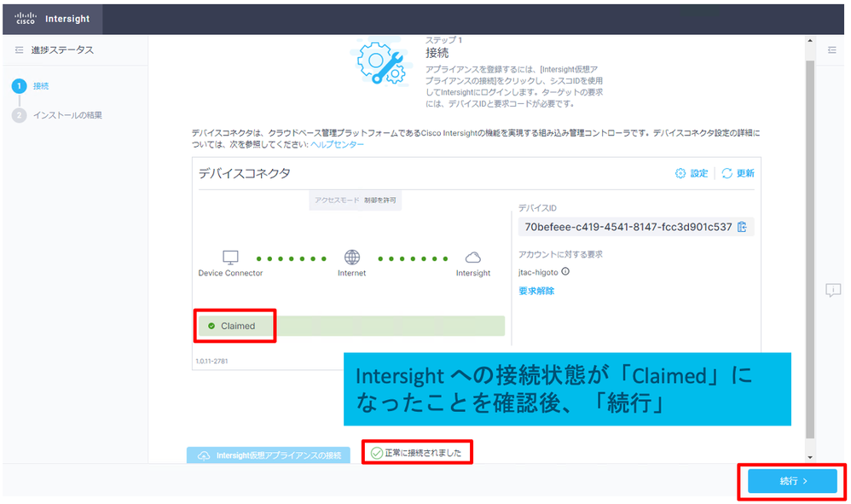Click the green Claimed status check icon

point(211,326)
